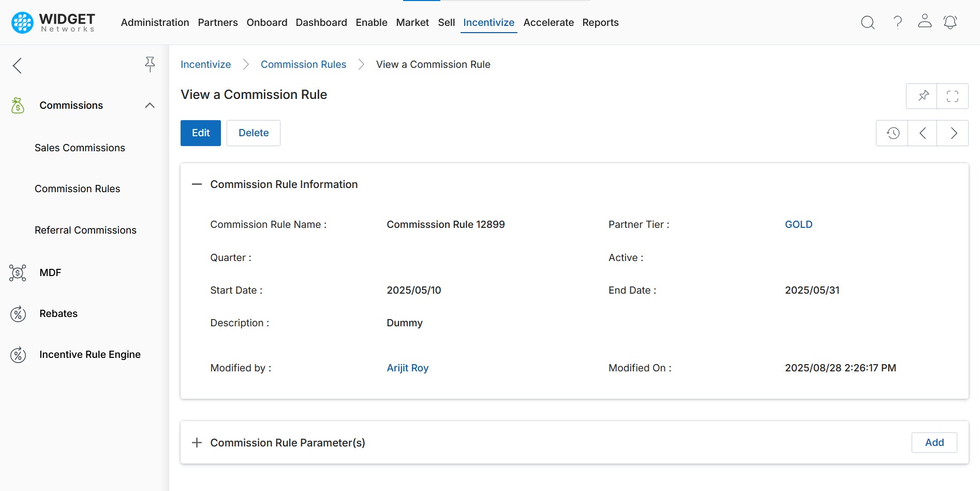The image size is (980, 491).
Task: Click the Edit button
Action: [201, 133]
